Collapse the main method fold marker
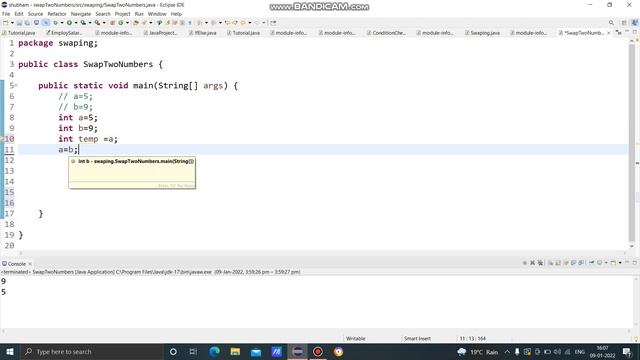This screenshot has width=640, height=360. (16, 85)
